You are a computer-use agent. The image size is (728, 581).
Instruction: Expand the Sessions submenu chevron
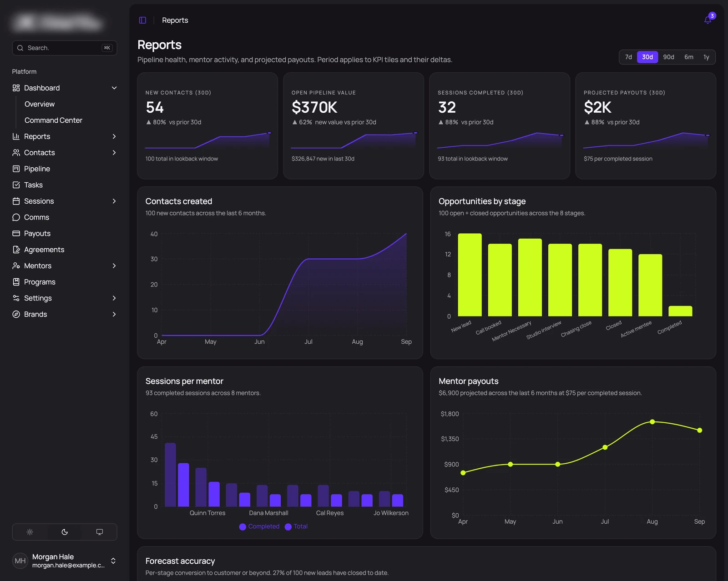pyautogui.click(x=114, y=201)
